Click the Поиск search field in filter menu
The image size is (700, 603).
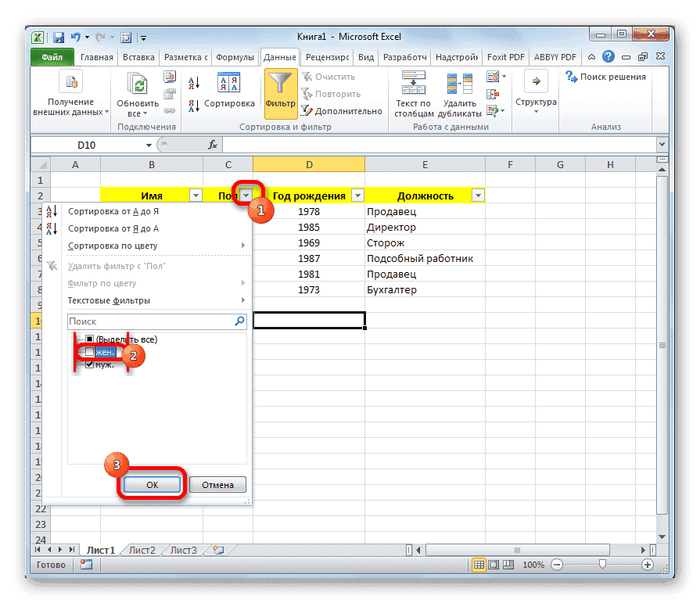pyautogui.click(x=153, y=321)
